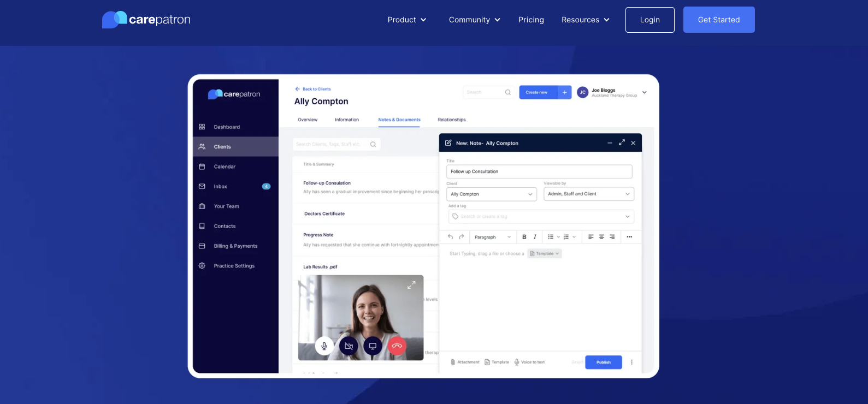The width and height of the screenshot is (868, 404).
Task: Open Billing & Payments in sidebar
Action: click(x=235, y=246)
